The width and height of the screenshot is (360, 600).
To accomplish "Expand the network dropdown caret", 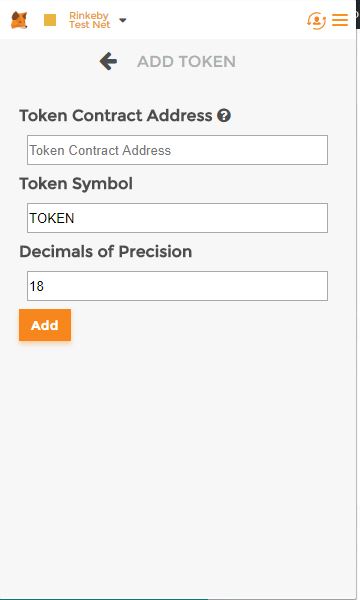I will [x=122, y=20].
